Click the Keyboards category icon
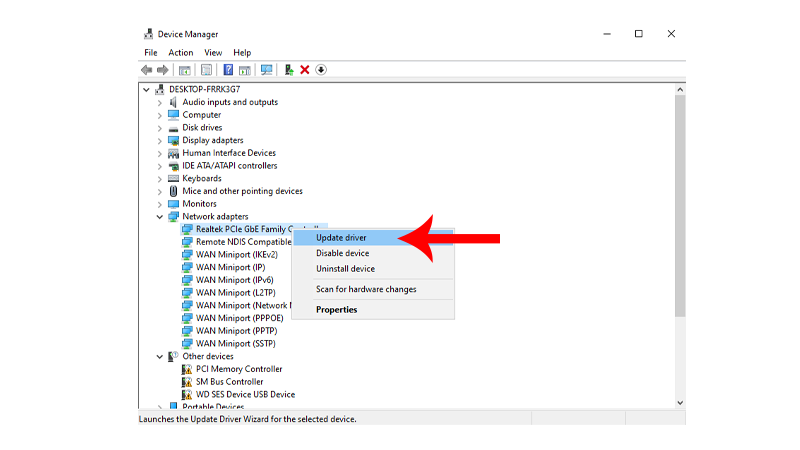 (173, 179)
